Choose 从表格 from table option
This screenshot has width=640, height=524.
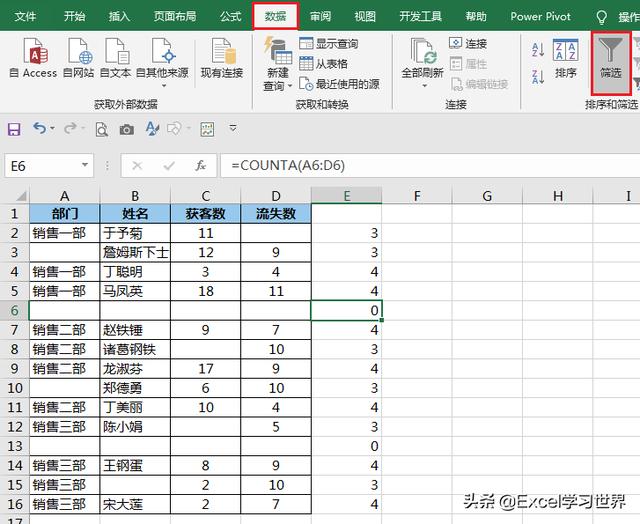coord(323,64)
